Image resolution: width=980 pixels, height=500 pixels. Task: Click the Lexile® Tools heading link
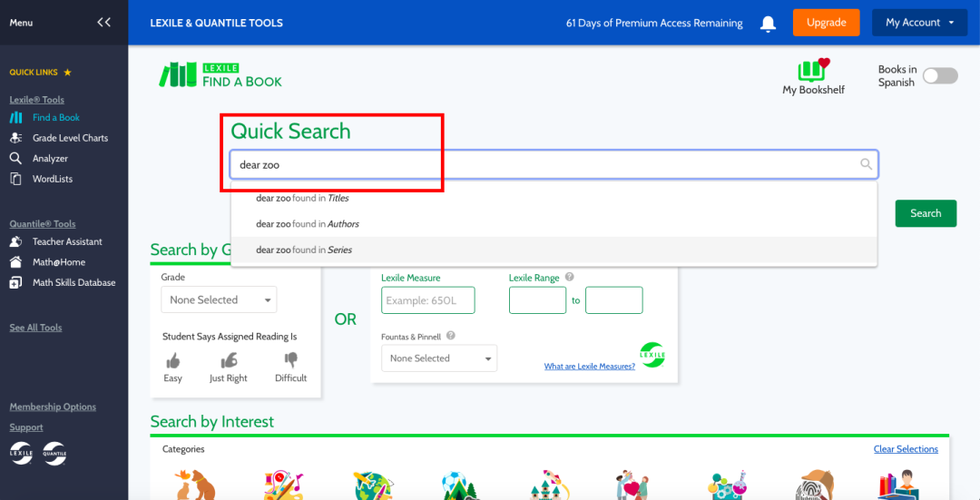coord(37,100)
